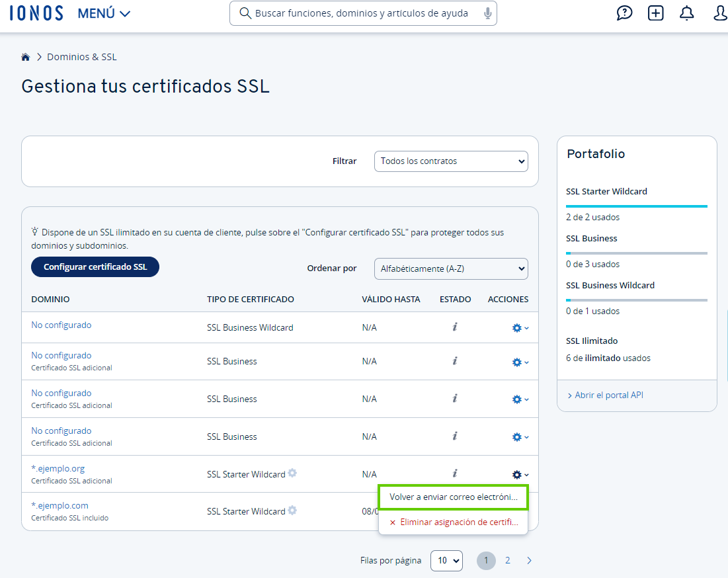Click the 0 de 1 usados text
728x578 pixels.
click(592, 311)
